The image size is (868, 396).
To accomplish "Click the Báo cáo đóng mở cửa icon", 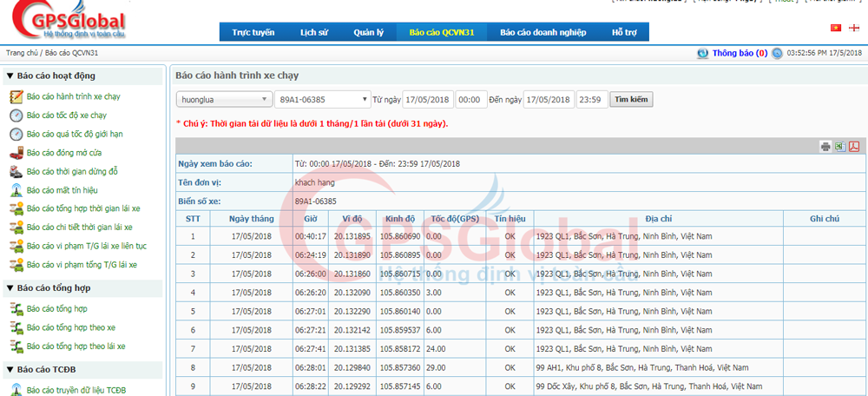I will (16, 153).
